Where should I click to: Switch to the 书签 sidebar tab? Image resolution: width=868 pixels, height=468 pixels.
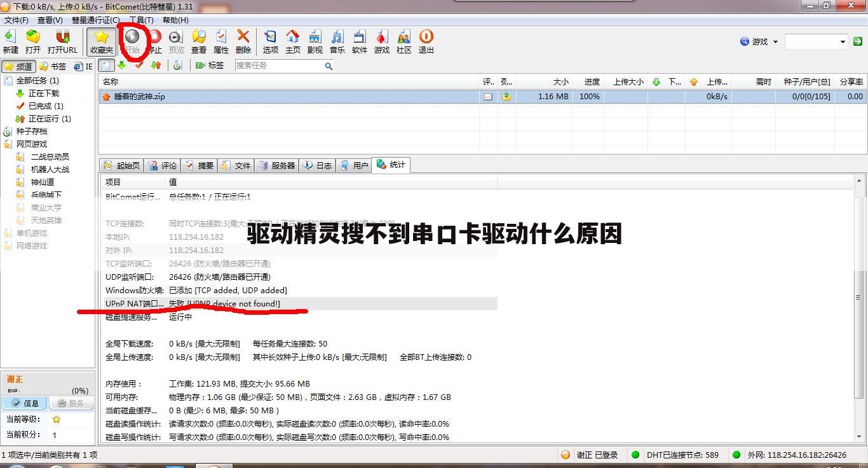(52, 66)
